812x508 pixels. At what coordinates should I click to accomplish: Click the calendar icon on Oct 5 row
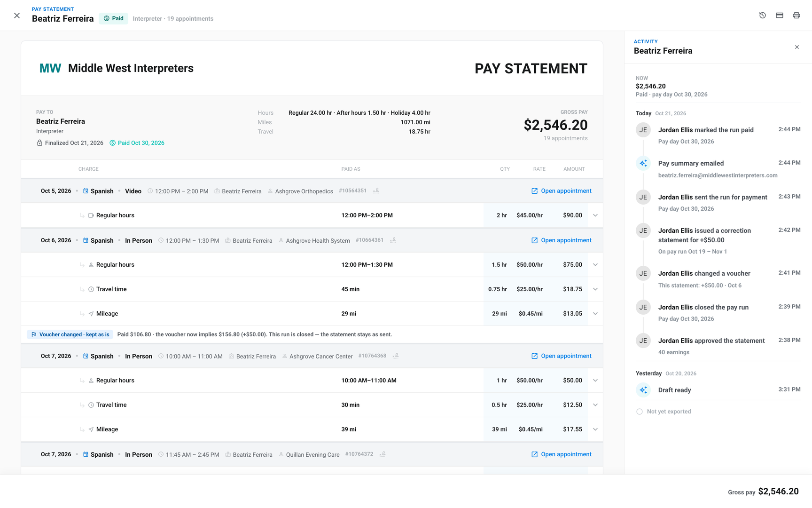86,191
